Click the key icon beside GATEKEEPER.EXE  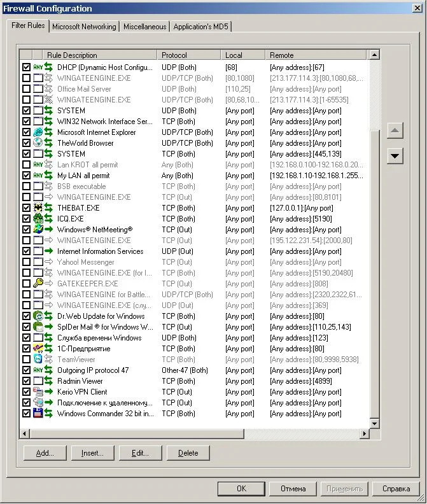tap(38, 284)
